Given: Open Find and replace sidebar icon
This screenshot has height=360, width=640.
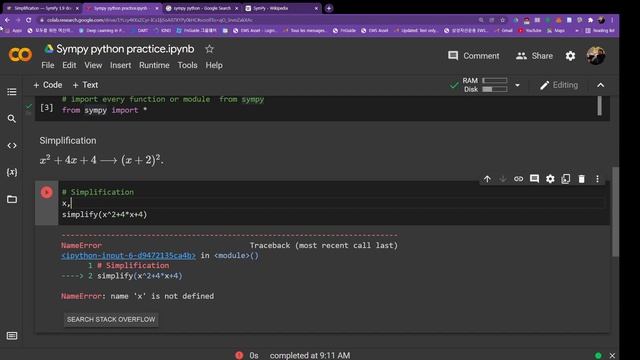Looking at the screenshot, I should point(12,119).
